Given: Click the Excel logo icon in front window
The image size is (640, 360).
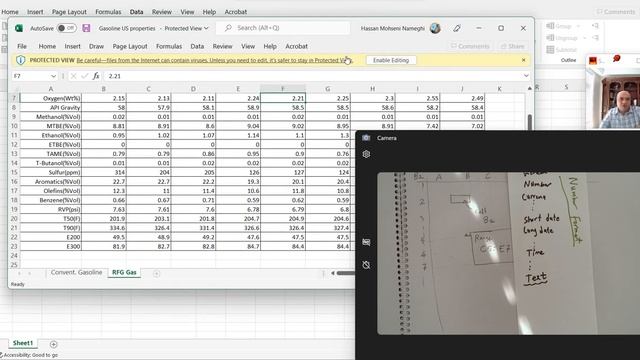Looking at the screenshot, I should pyautogui.click(x=19, y=28).
